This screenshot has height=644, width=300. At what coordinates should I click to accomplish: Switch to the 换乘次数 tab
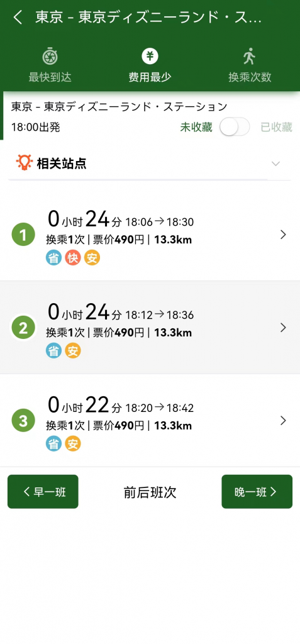click(250, 65)
